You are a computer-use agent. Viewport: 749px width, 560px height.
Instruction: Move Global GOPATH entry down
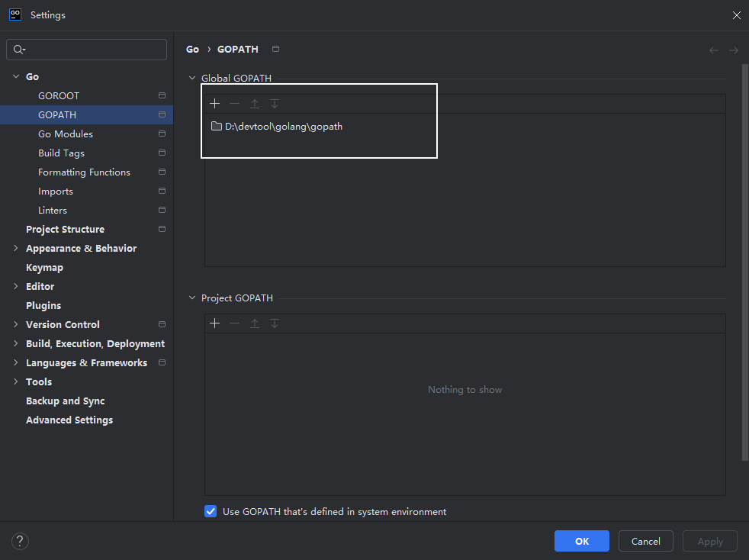pyautogui.click(x=275, y=104)
